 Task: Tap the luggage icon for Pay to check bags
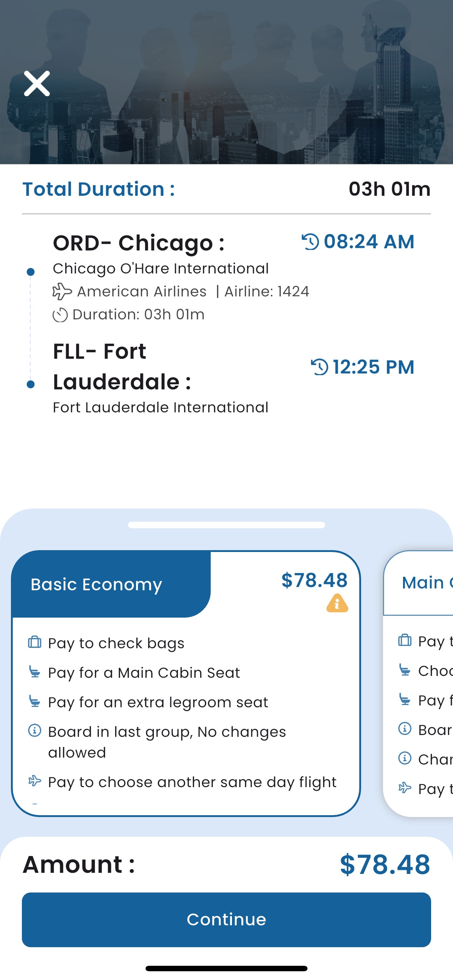pos(35,642)
